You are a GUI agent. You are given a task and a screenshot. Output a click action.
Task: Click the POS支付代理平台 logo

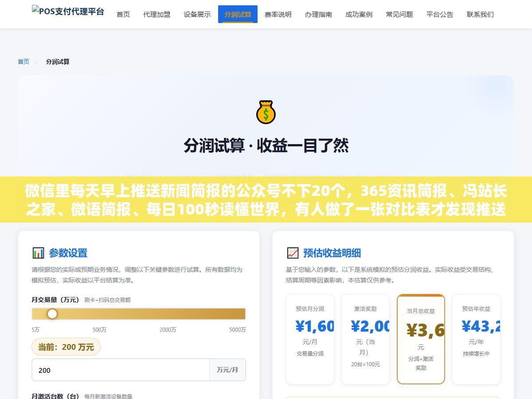68,11
